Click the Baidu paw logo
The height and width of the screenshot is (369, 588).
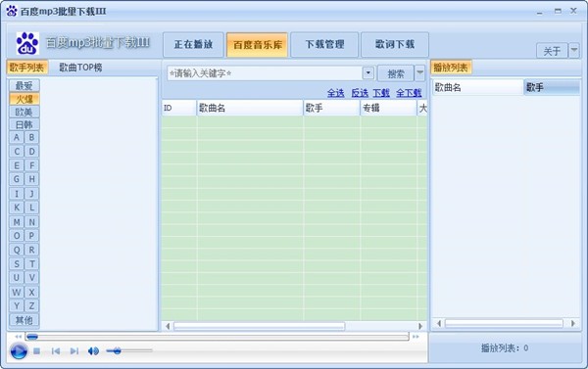click(x=27, y=43)
